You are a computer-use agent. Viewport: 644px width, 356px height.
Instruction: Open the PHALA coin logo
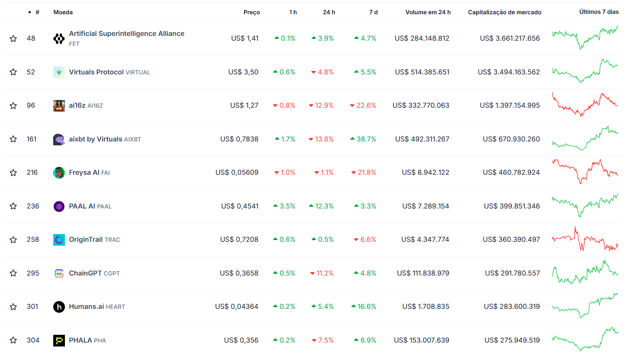click(x=59, y=340)
